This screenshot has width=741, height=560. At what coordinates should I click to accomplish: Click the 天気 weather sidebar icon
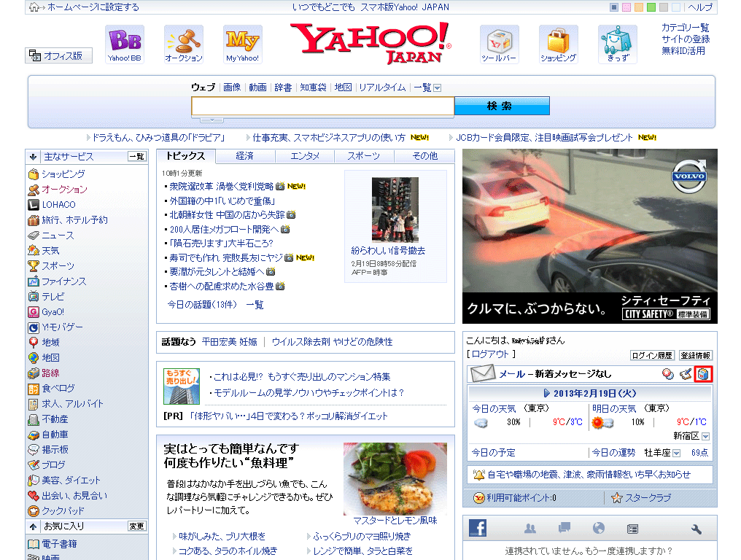tap(33, 250)
